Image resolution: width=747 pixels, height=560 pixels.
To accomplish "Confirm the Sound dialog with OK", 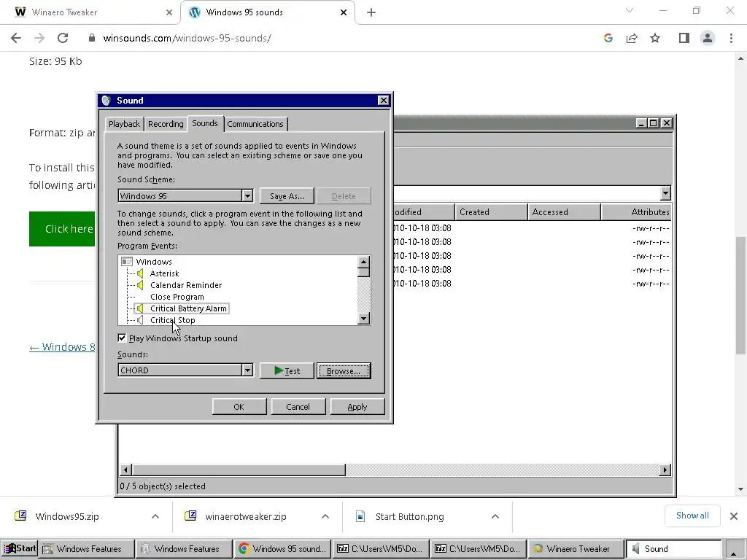I will click(x=239, y=407).
